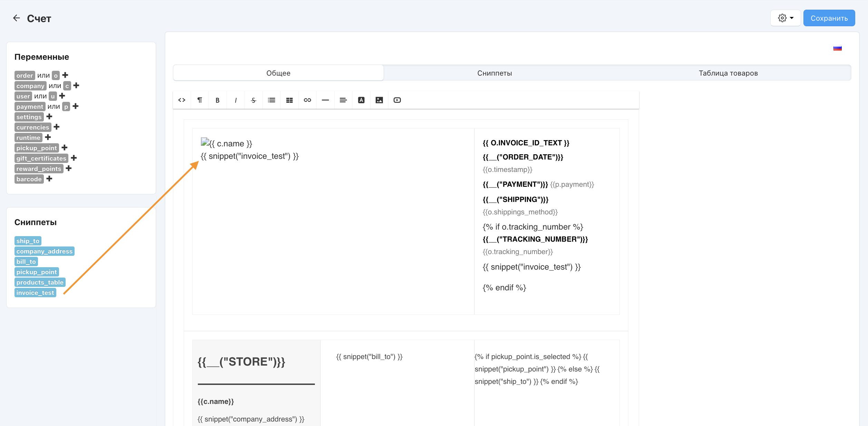Image resolution: width=868 pixels, height=426 pixels.
Task: Open the gear settings dropdown
Action: coord(785,18)
